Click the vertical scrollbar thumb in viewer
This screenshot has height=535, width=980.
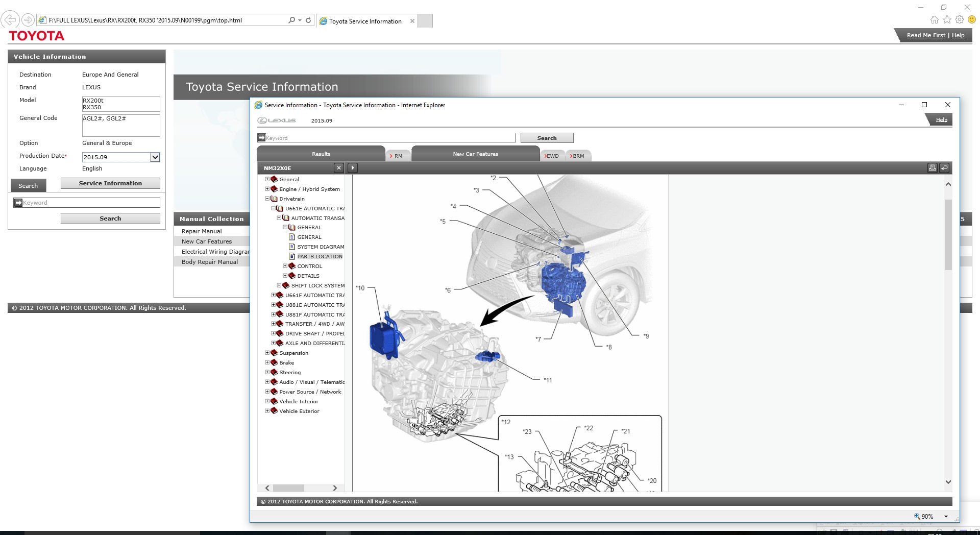click(x=948, y=234)
